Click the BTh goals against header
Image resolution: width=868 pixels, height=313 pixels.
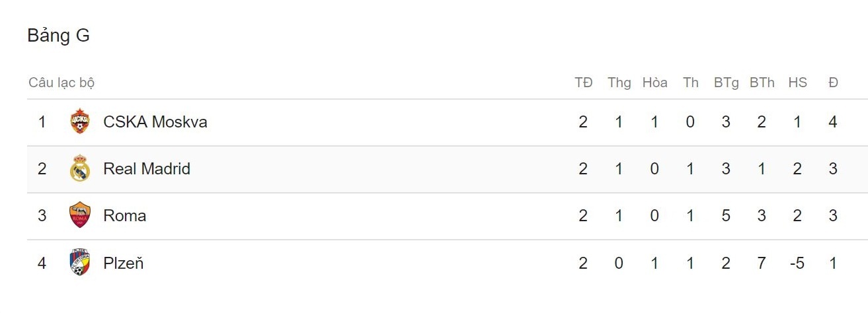click(x=762, y=83)
